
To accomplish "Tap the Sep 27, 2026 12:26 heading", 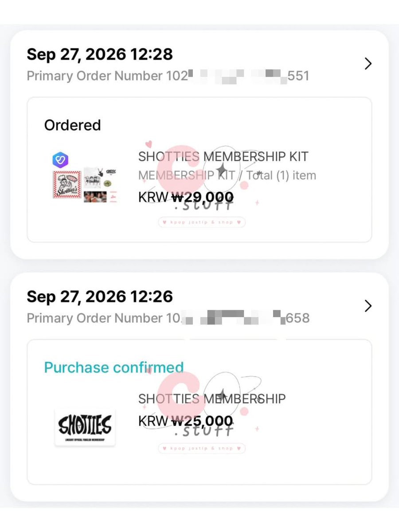I will (100, 296).
